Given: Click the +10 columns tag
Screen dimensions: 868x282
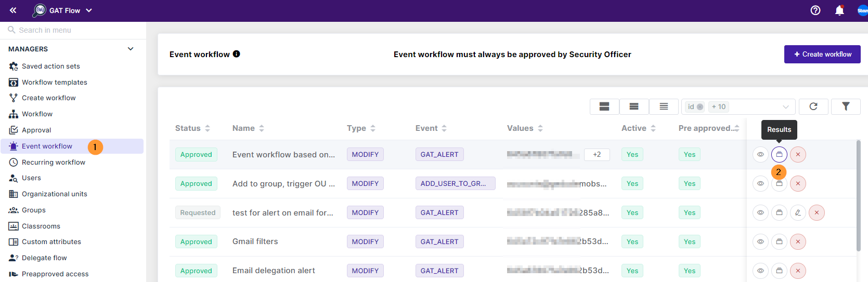Looking at the screenshot, I should pos(719,107).
